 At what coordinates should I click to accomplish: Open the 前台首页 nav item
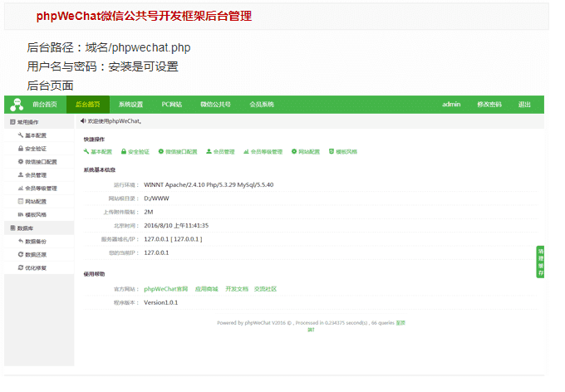(x=45, y=105)
